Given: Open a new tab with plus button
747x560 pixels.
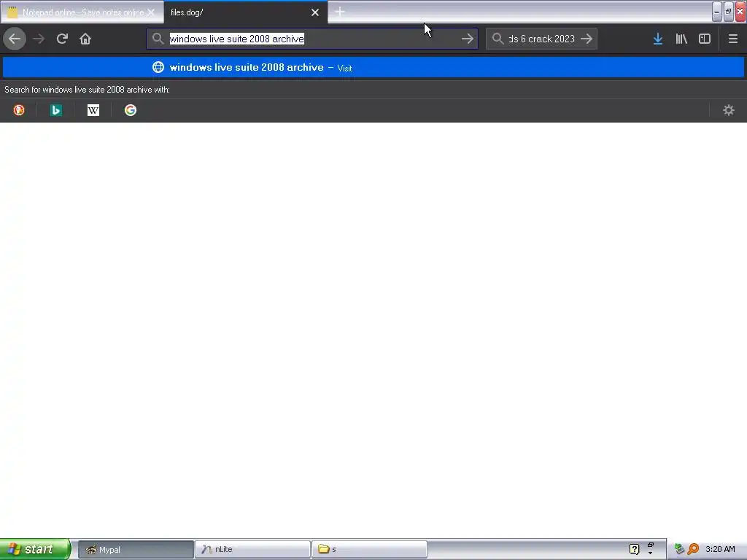Looking at the screenshot, I should coord(340,12).
